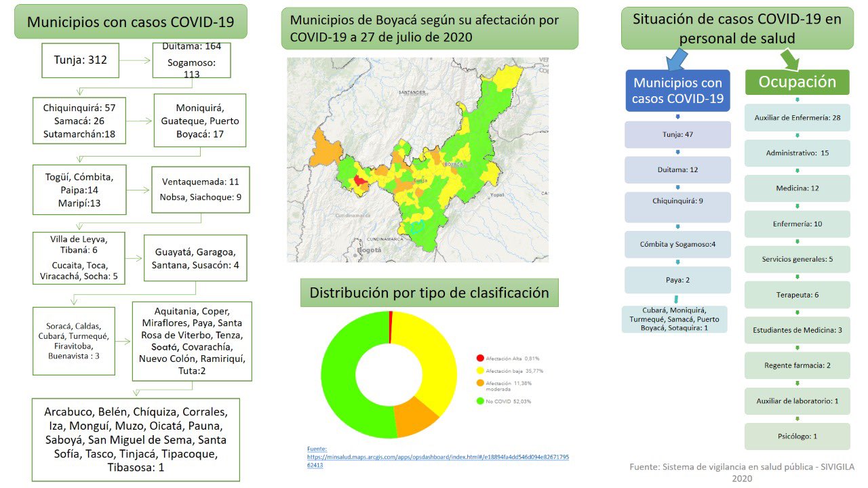Screen dimensions: 868x488
Task: Select the Tunja: 47 health personnel box
Action: point(677,134)
